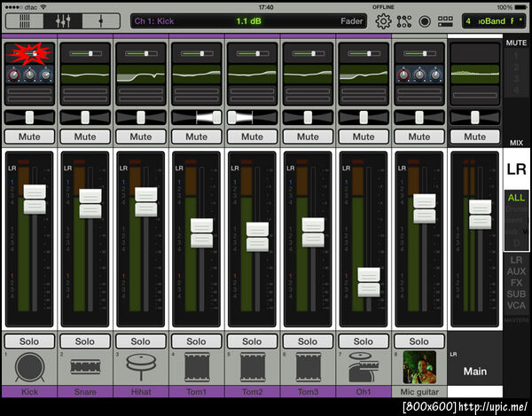Screen dimensions: 532x416
Task: Select the Oh1 drum kit icon
Action: click(364, 367)
